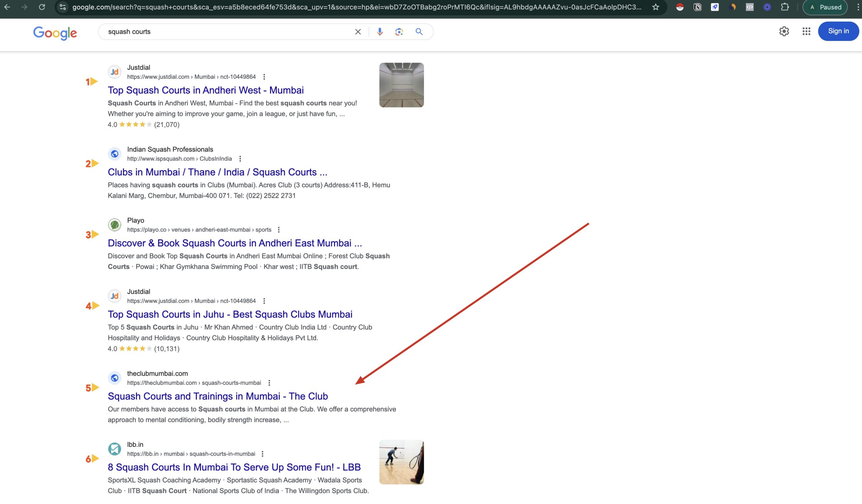862x504 pixels.
Task: Open the three-dot menu on the LBB result
Action: point(263,453)
